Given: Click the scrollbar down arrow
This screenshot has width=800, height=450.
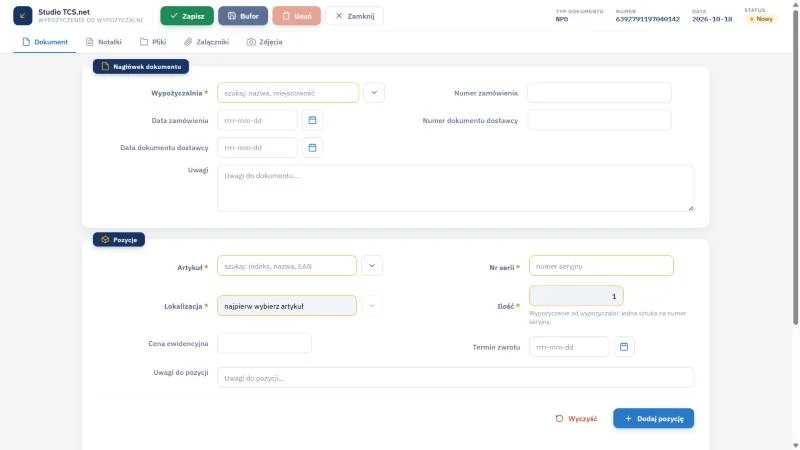Looking at the screenshot, I should [795, 445].
